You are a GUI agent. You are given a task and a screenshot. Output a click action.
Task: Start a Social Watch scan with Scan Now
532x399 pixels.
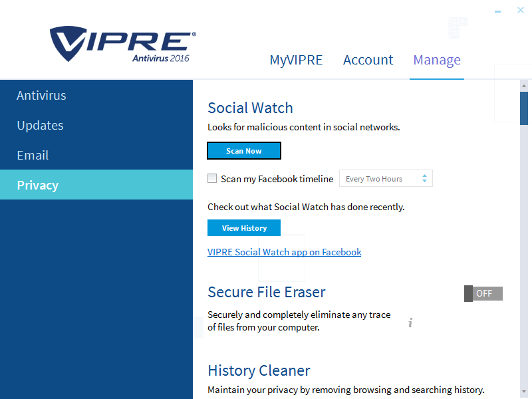point(243,150)
